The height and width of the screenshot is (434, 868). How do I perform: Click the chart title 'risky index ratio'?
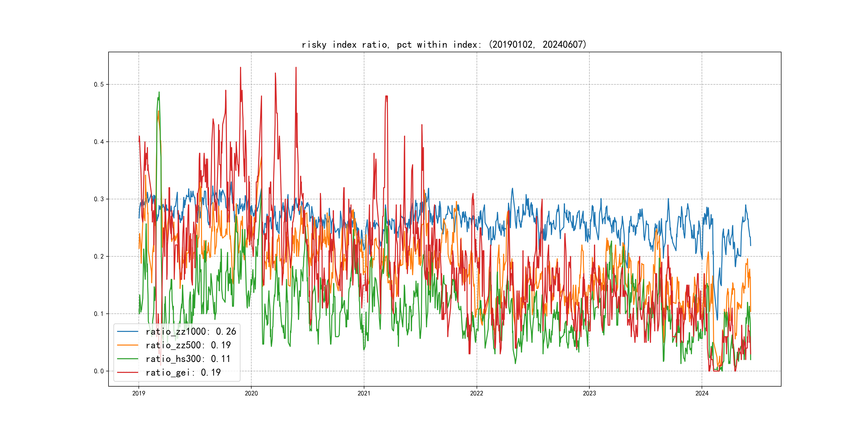[444, 44]
